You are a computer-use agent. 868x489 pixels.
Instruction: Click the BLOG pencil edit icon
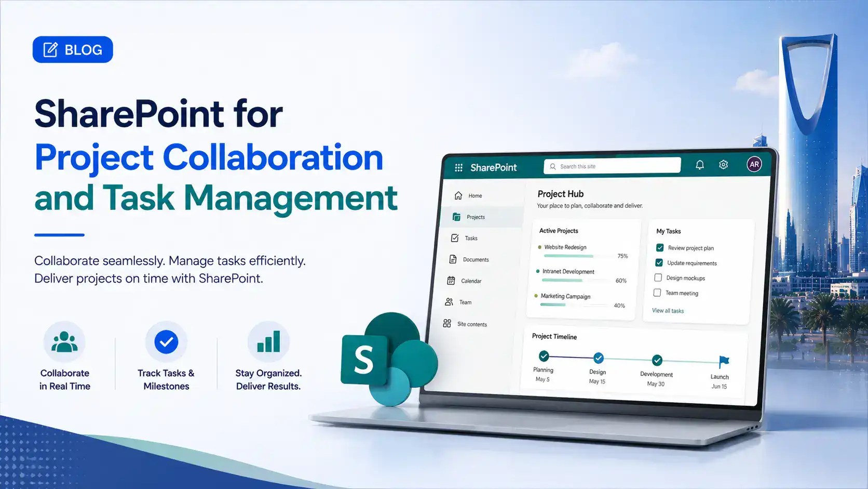pos(50,49)
